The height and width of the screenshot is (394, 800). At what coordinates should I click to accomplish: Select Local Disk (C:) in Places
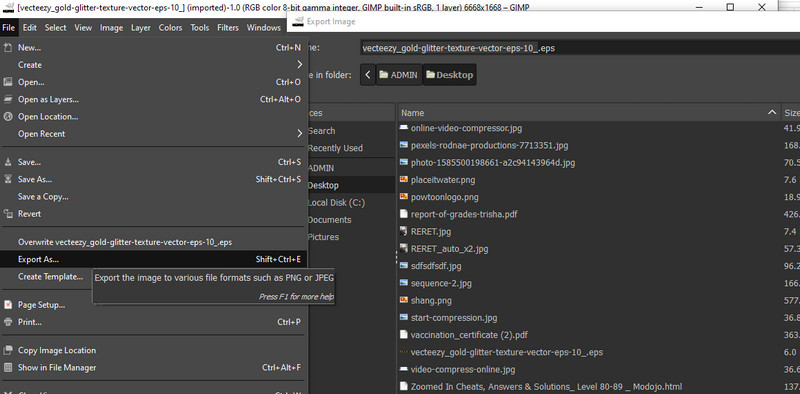(x=336, y=203)
